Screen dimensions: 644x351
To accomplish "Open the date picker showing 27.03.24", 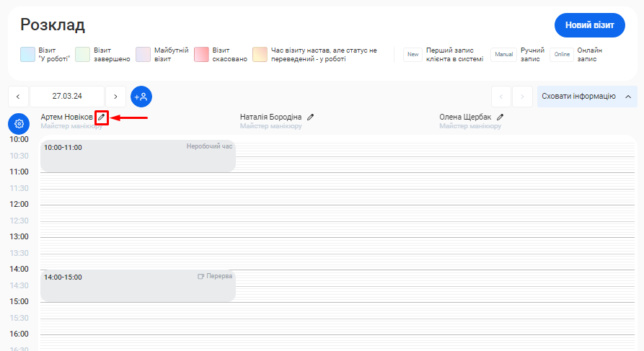I will [67, 97].
